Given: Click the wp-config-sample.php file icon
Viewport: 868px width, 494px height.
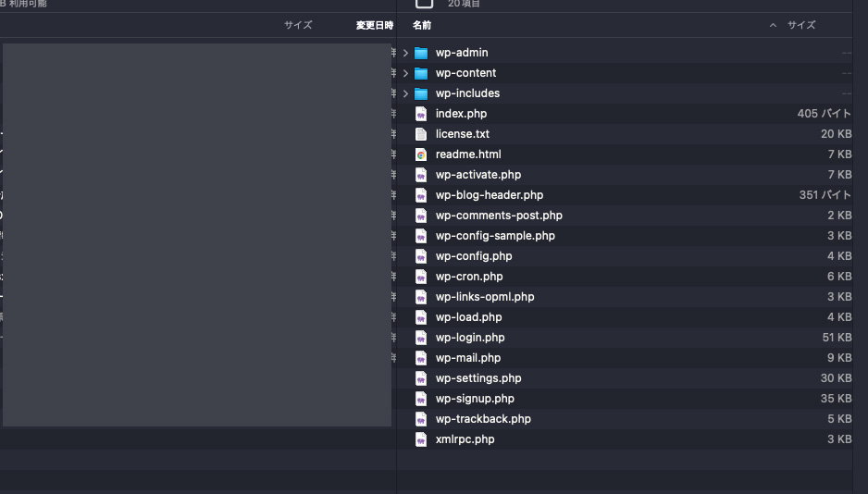Looking at the screenshot, I should (x=421, y=236).
